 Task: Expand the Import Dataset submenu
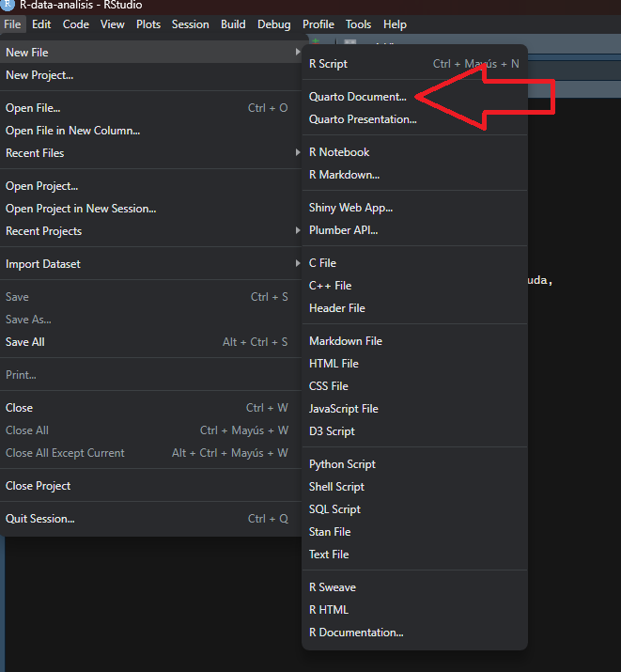click(298, 264)
